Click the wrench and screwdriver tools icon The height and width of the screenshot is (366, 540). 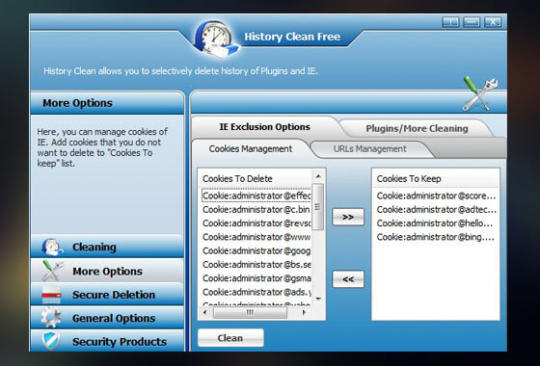tap(480, 94)
